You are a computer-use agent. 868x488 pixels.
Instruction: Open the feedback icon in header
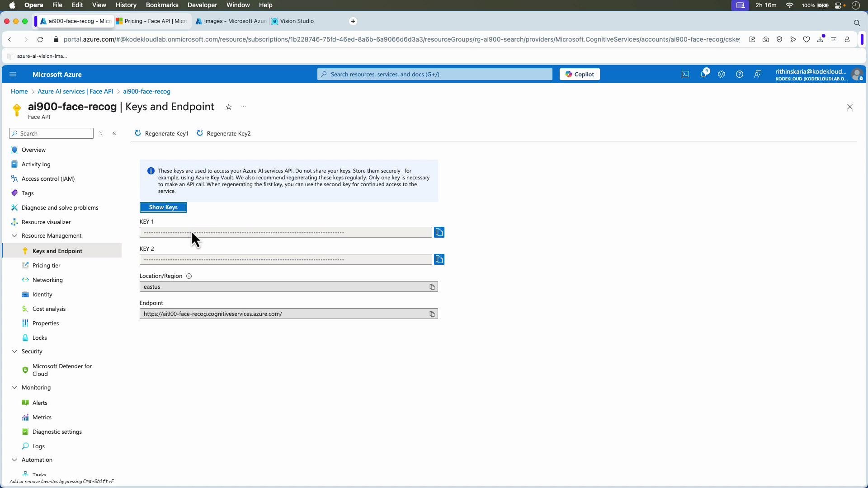pos(758,74)
